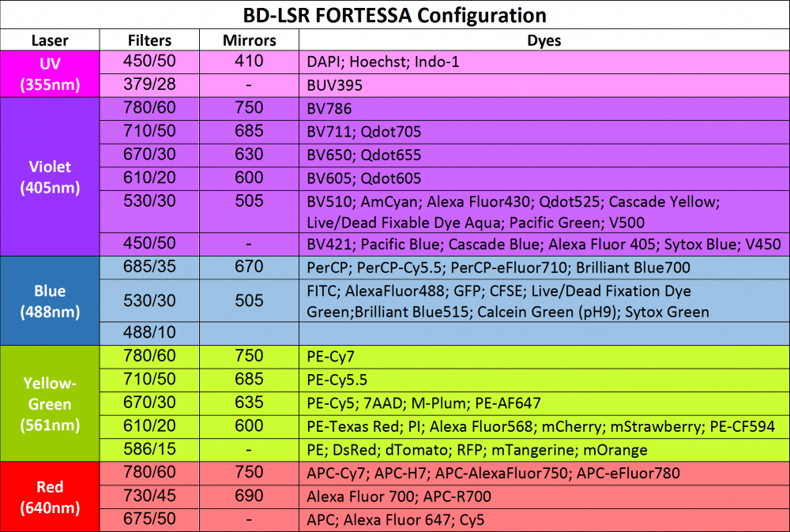Click the 505 mirror in the BV510 row

[x=250, y=212]
